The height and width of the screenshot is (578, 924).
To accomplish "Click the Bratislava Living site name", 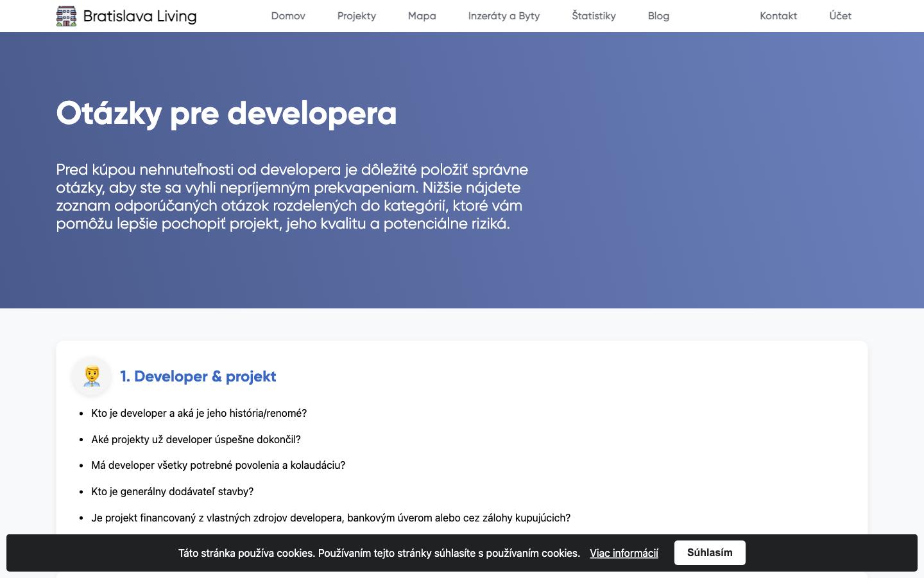I will click(140, 16).
